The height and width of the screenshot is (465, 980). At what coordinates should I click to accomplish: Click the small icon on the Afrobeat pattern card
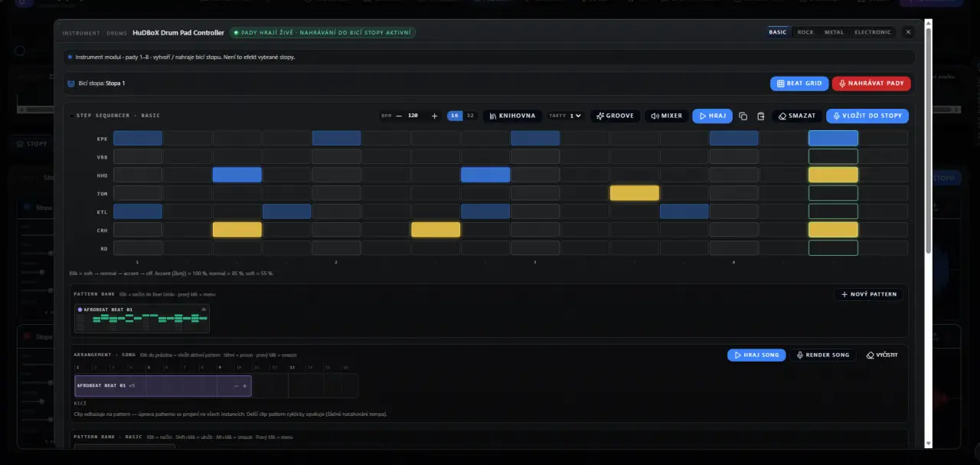tap(204, 309)
